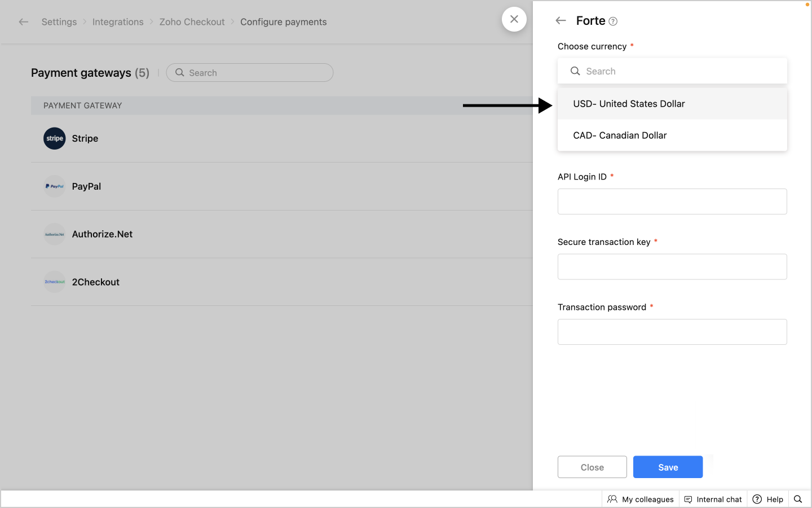Screen dimensions: 812x508
Task: Click the blue Save button
Action: [x=668, y=467]
